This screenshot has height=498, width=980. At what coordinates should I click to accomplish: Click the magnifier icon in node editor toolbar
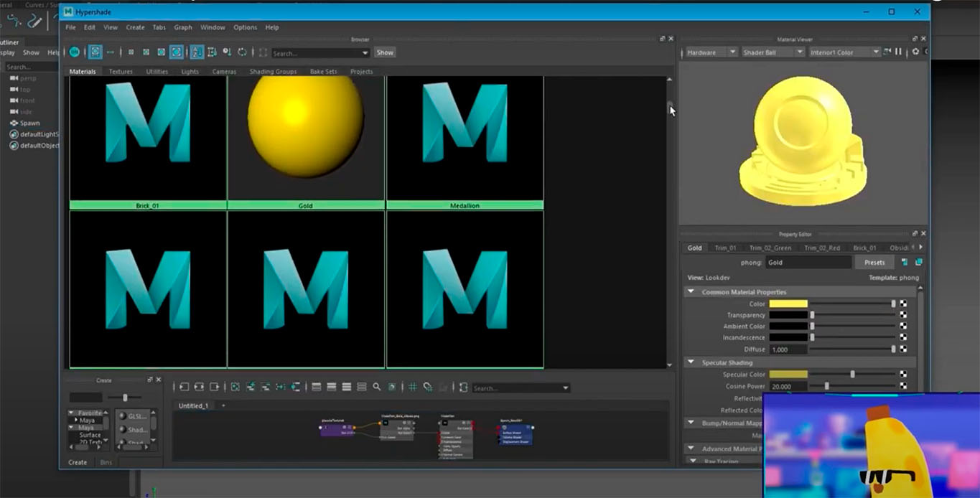tap(377, 387)
